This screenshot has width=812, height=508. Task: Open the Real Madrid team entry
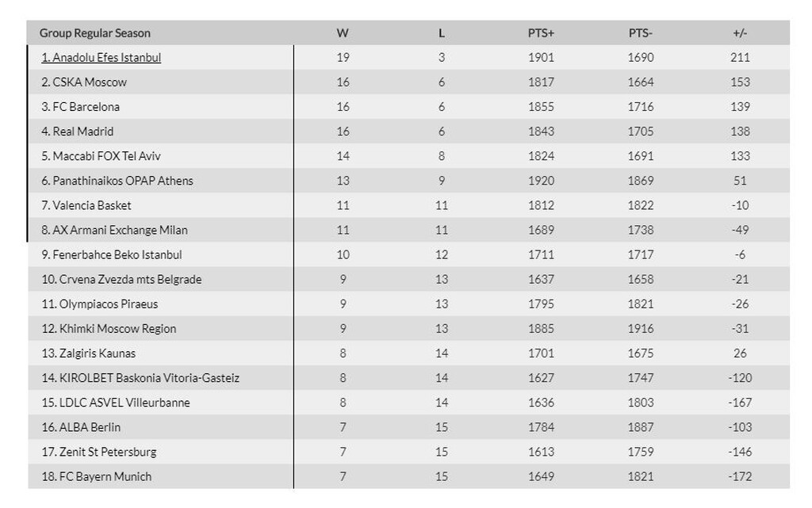pos(77,132)
